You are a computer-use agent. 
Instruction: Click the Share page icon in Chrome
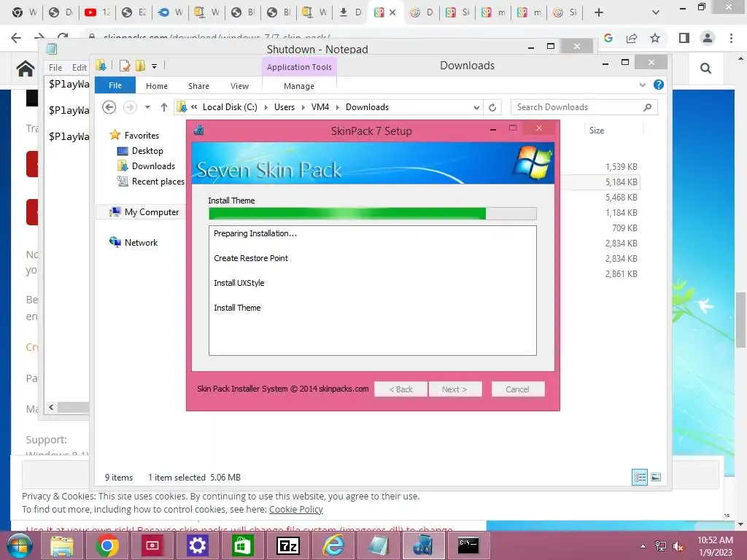coord(632,38)
